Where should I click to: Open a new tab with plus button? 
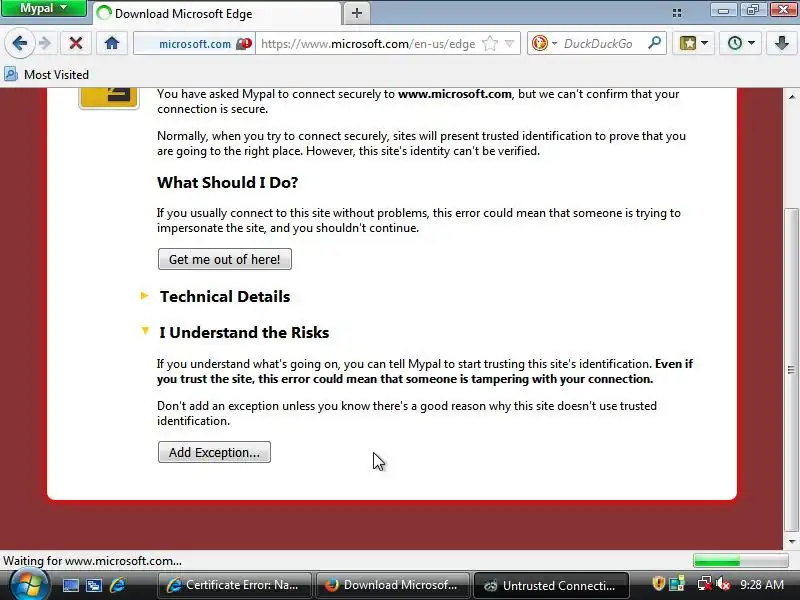(357, 13)
